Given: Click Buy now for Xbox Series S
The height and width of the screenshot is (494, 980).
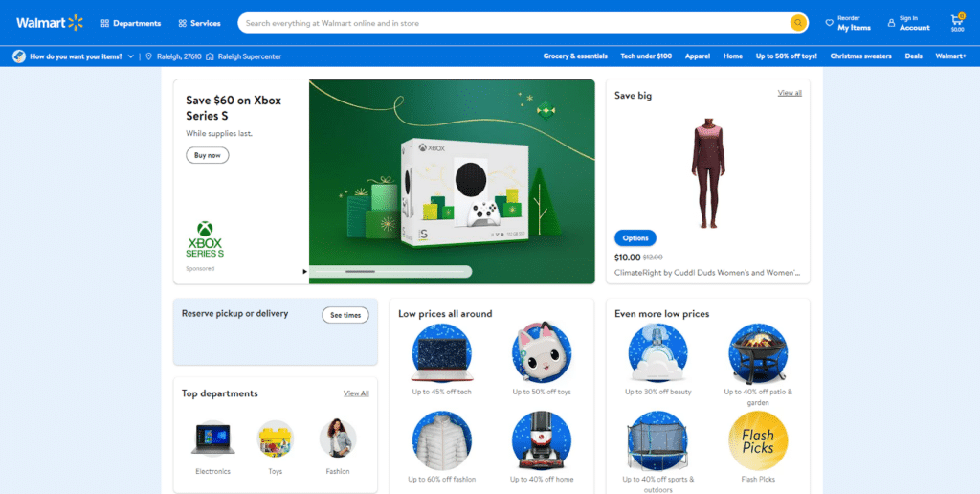Looking at the screenshot, I should 208,155.
